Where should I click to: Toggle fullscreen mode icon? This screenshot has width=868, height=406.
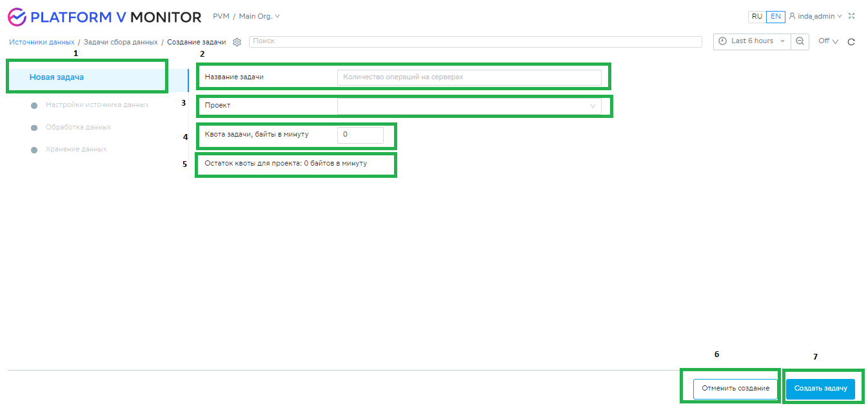pos(851,16)
